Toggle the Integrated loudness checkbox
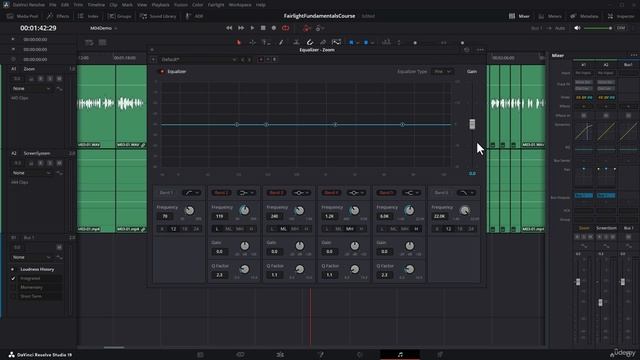 coord(13,278)
